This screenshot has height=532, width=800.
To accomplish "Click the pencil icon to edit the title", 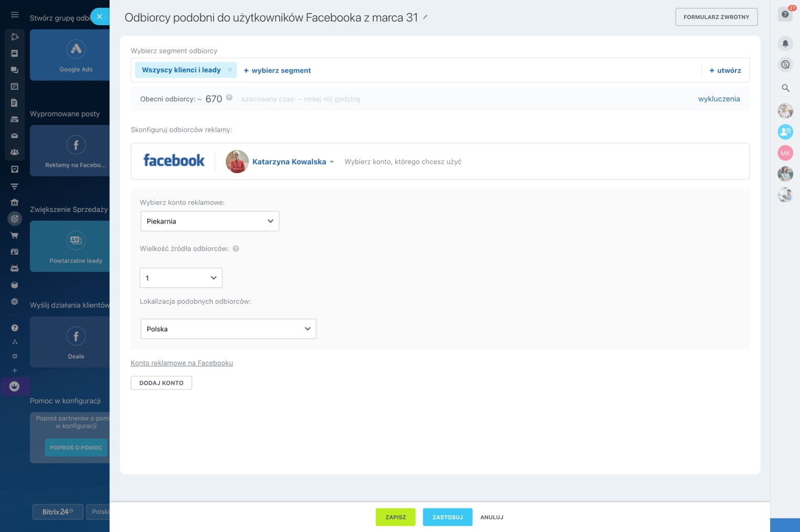I will (425, 17).
